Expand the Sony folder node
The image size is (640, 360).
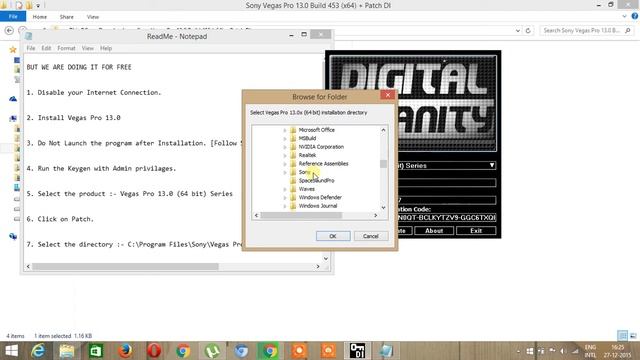[x=285, y=172]
